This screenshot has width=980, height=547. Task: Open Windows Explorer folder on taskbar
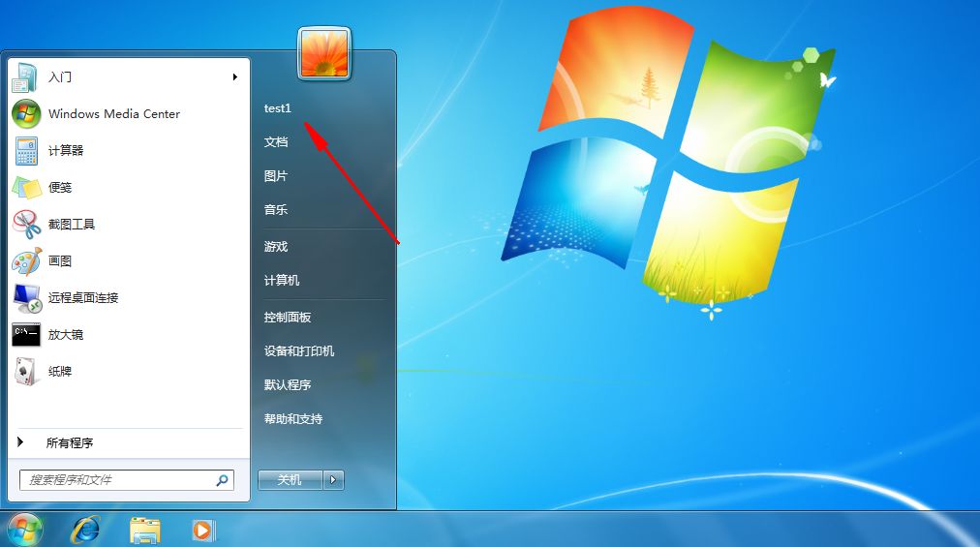(x=145, y=531)
